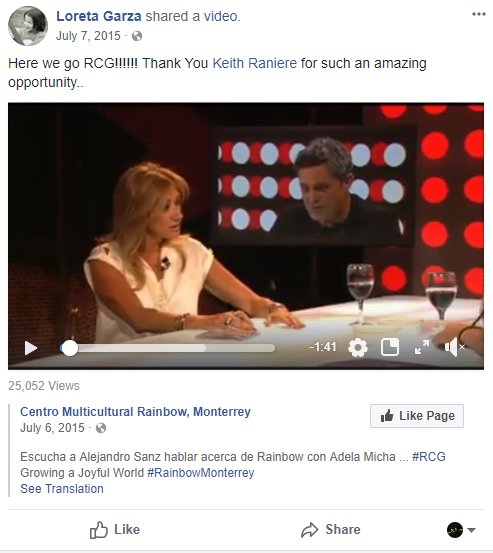Open the #RCG hashtag
The width and height of the screenshot is (493, 553).
point(428,457)
